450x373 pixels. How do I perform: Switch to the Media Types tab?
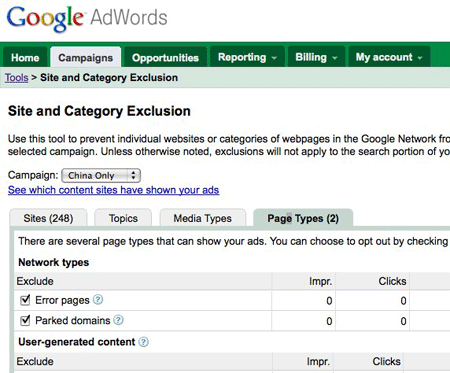[203, 218]
